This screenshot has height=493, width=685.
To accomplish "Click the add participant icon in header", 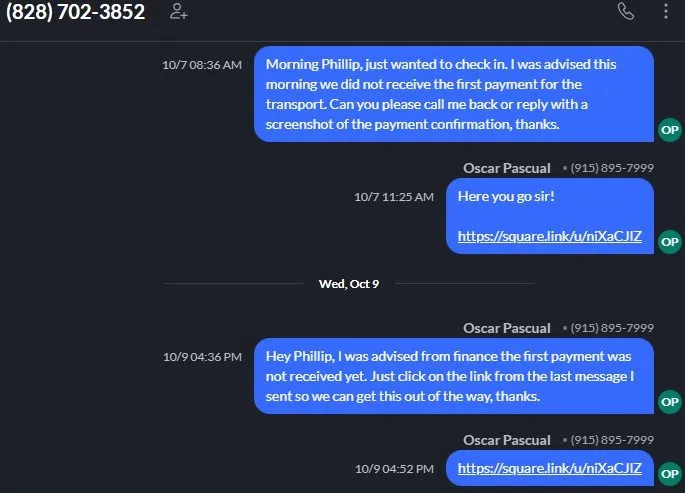I will (178, 12).
